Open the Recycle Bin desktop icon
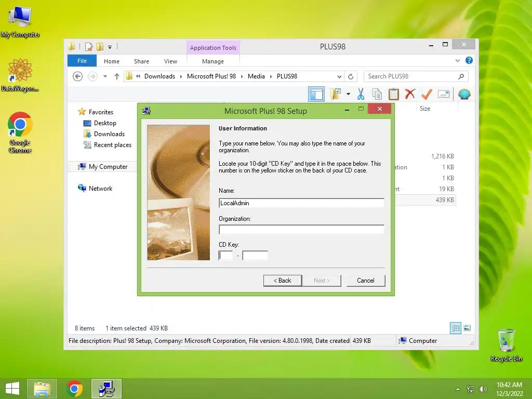 [x=506, y=345]
